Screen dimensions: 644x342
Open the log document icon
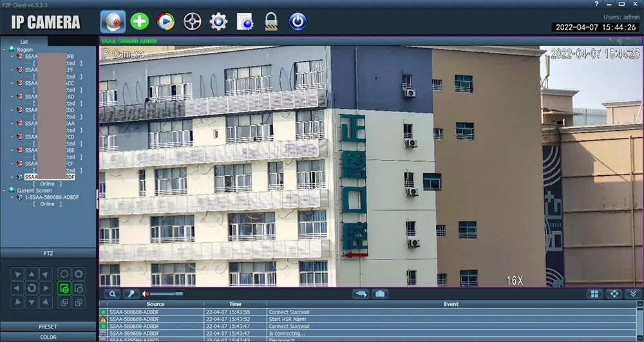click(245, 21)
